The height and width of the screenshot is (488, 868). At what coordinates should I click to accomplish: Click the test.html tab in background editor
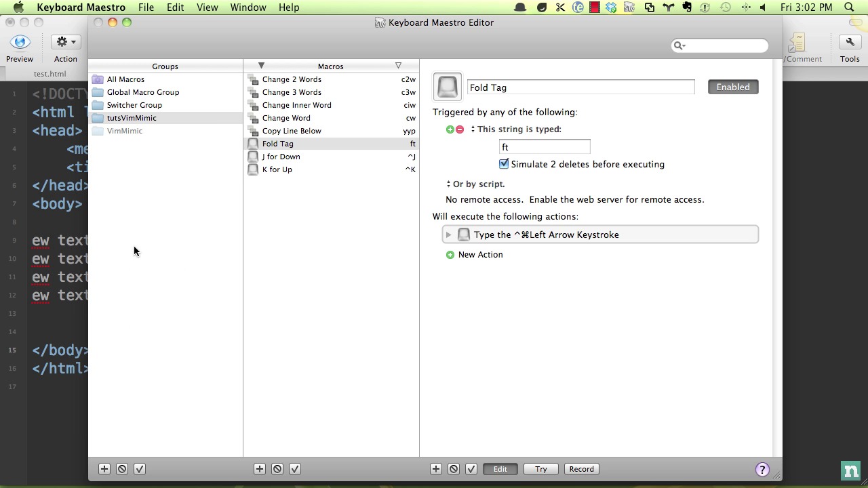coord(50,74)
